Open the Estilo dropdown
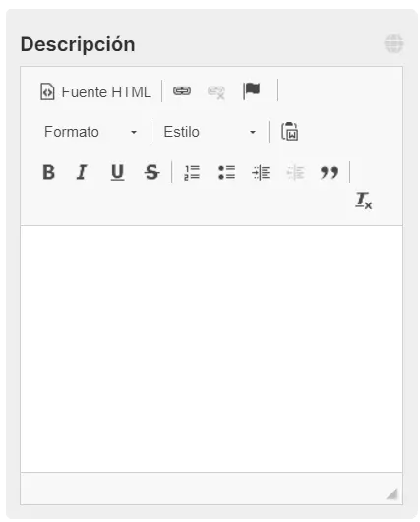 point(210,132)
